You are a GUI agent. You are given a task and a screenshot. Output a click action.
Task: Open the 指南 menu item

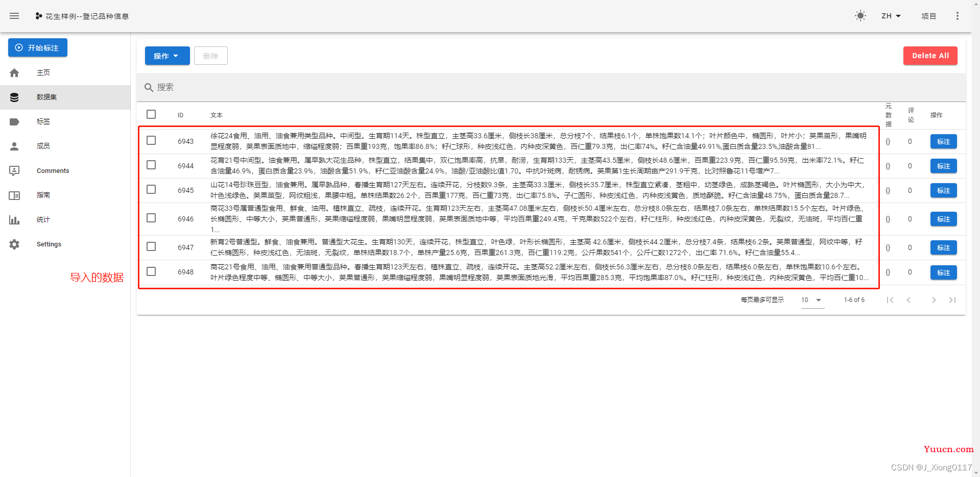pos(65,195)
